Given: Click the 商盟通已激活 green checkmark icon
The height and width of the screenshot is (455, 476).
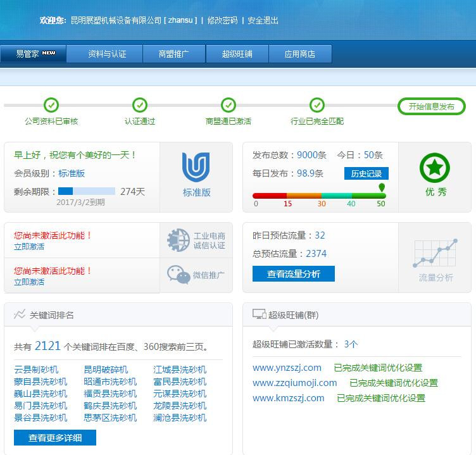Looking at the screenshot, I should [229, 105].
